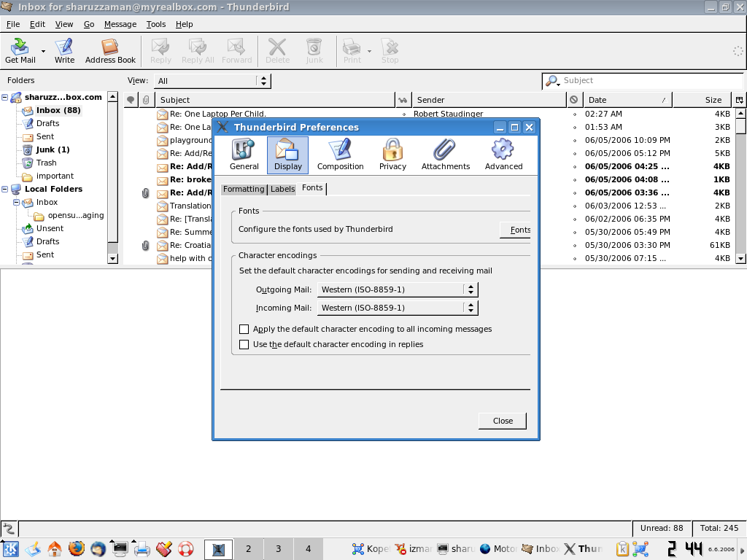Screen dimensions: 747x560
Task: Open message 'Re: One Laptop Per Child.'
Action: (217, 114)
